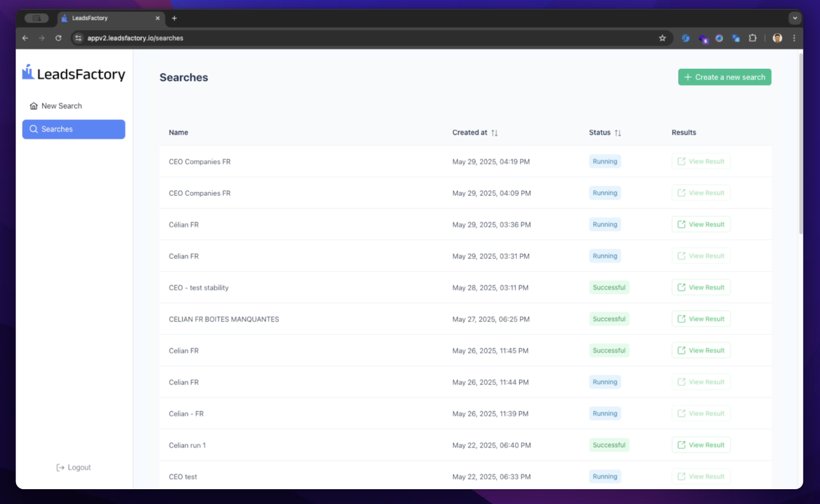Image resolution: width=820 pixels, height=504 pixels.
Task: Click the browser forward arrow
Action: point(42,38)
